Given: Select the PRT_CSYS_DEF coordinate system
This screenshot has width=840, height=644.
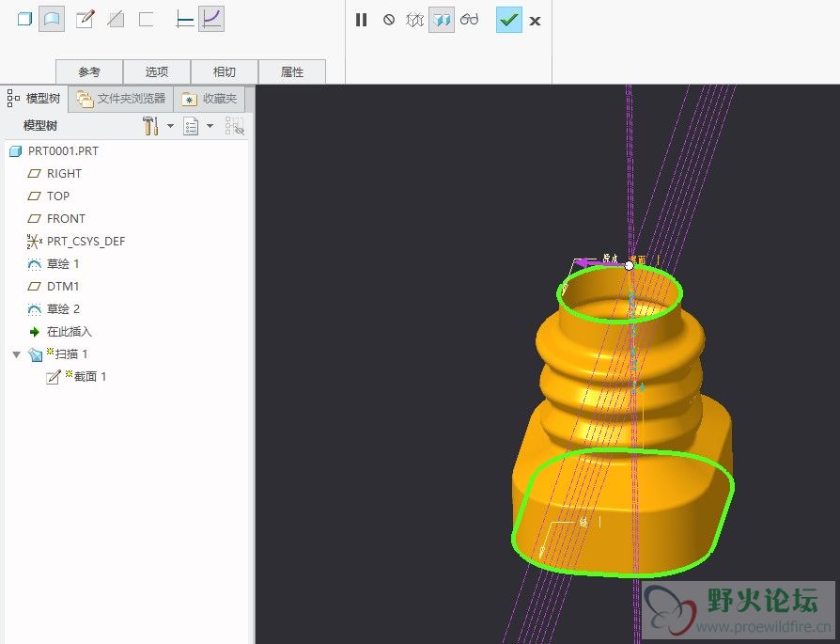Looking at the screenshot, I should tap(86, 242).
